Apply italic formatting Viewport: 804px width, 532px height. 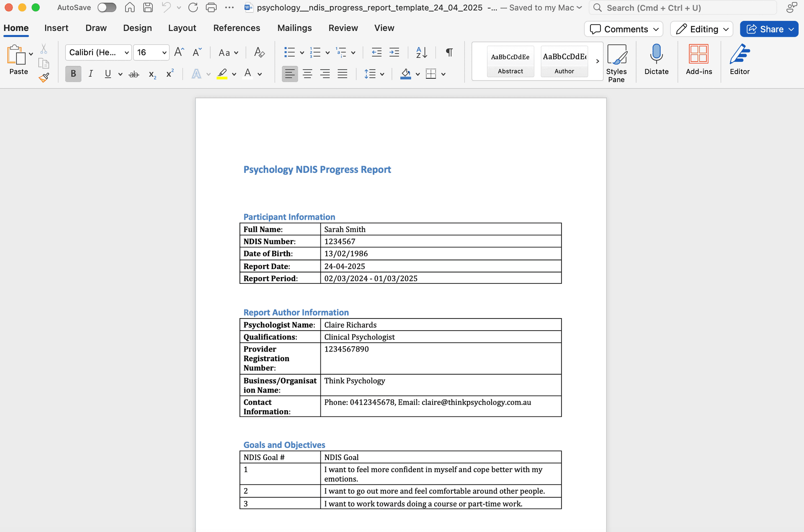click(x=90, y=74)
